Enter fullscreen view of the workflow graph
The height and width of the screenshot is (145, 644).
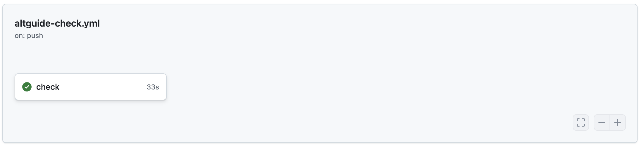[581, 122]
